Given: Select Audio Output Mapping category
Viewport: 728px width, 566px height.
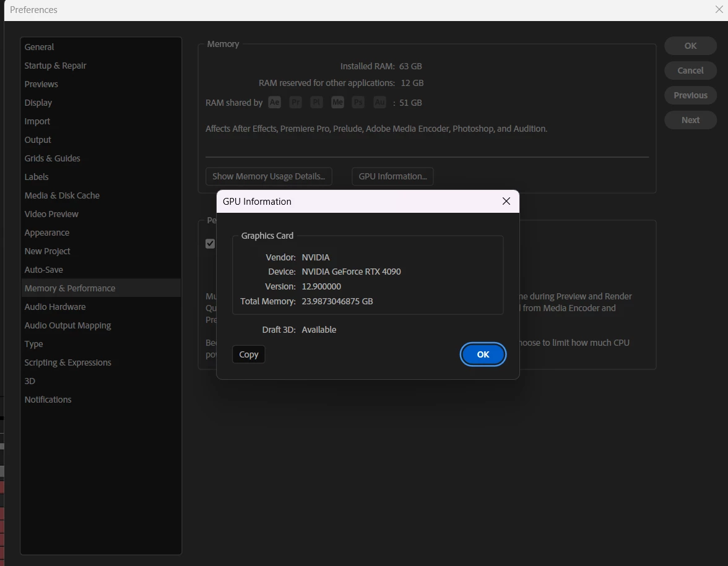Looking at the screenshot, I should point(101,325).
